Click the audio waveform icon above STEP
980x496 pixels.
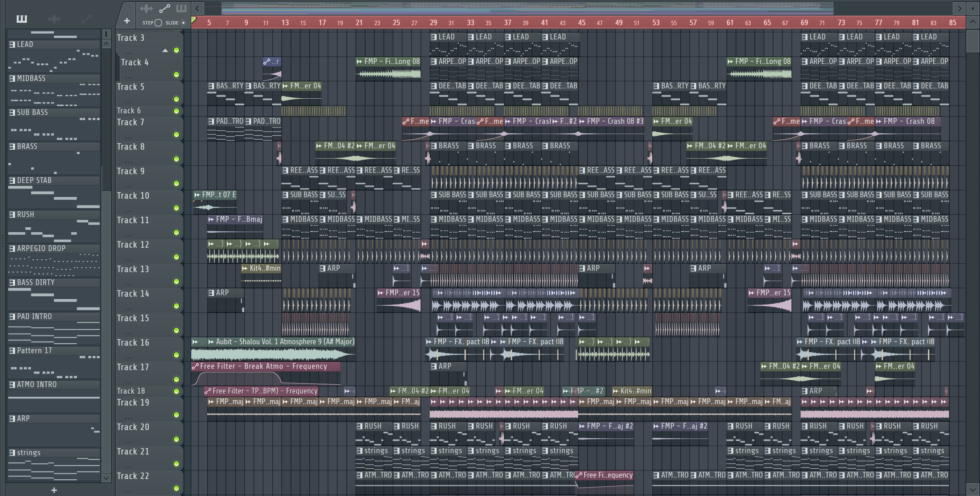(x=146, y=9)
